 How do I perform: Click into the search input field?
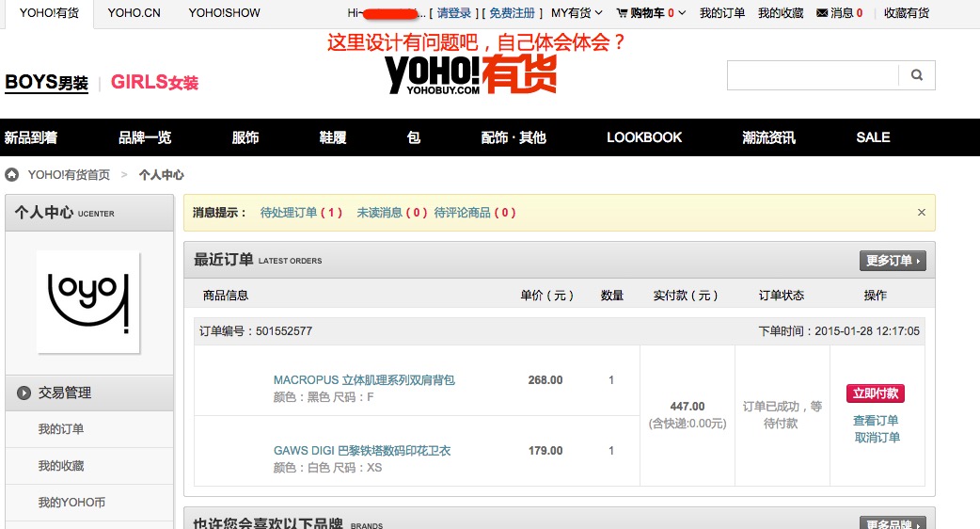tap(813, 75)
